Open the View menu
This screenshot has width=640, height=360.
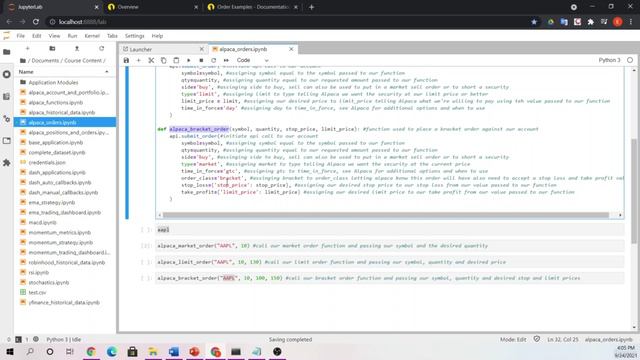[x=54, y=36]
